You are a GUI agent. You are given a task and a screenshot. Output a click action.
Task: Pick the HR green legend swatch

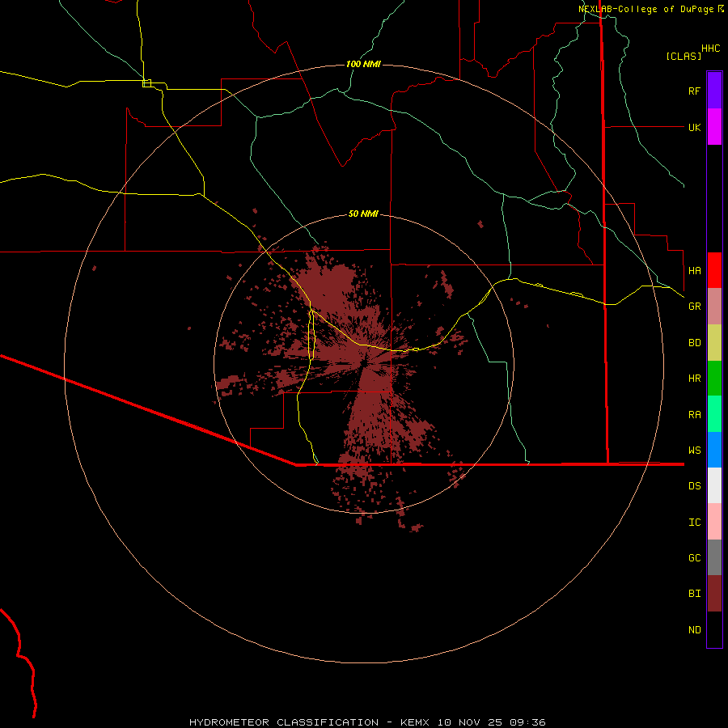point(714,379)
